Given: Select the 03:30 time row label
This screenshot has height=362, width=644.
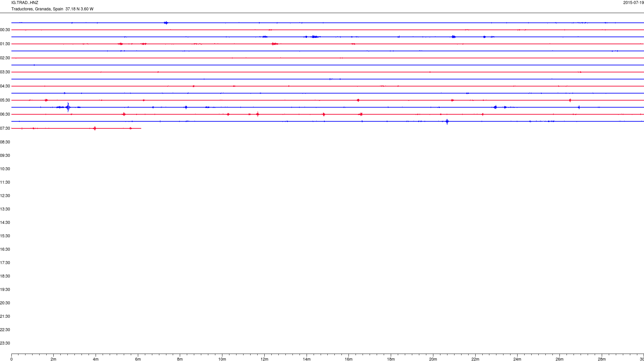Looking at the screenshot, I should 5,72.
